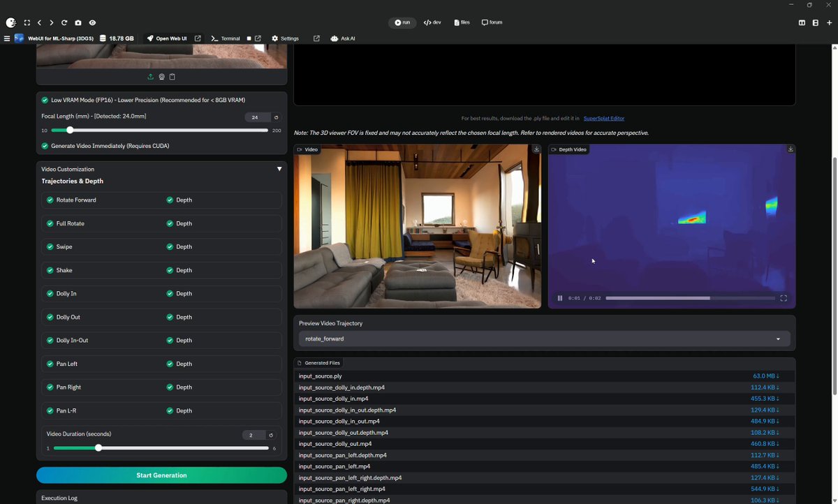Click the Video Duration slider track
Screen dimensions: 838x504
click(161, 448)
